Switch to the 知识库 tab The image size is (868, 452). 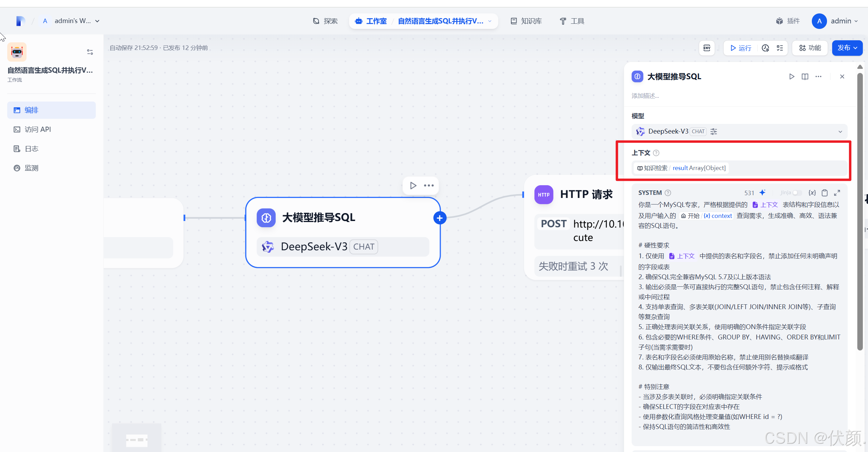click(x=526, y=21)
